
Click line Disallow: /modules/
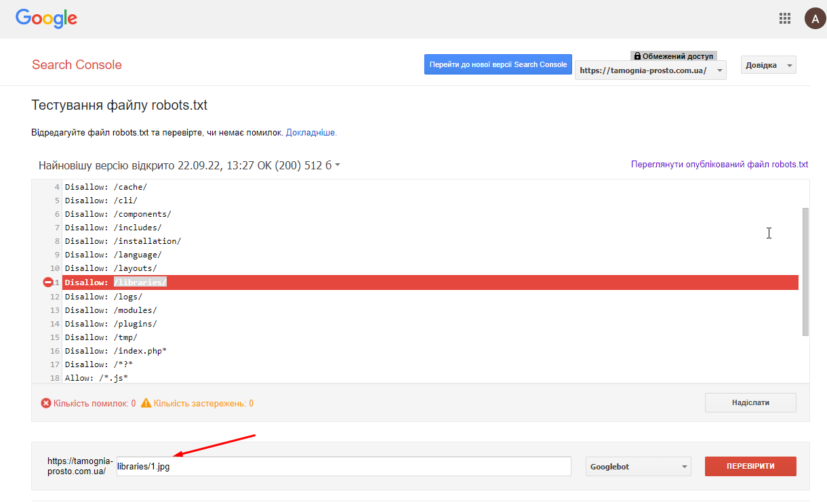tap(110, 310)
